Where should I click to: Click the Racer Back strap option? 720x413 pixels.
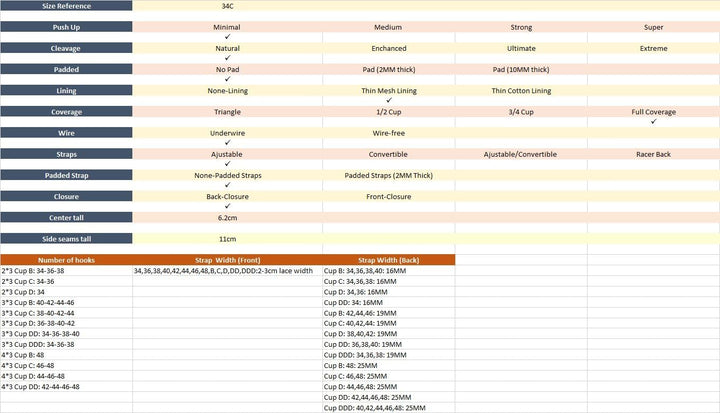653,154
